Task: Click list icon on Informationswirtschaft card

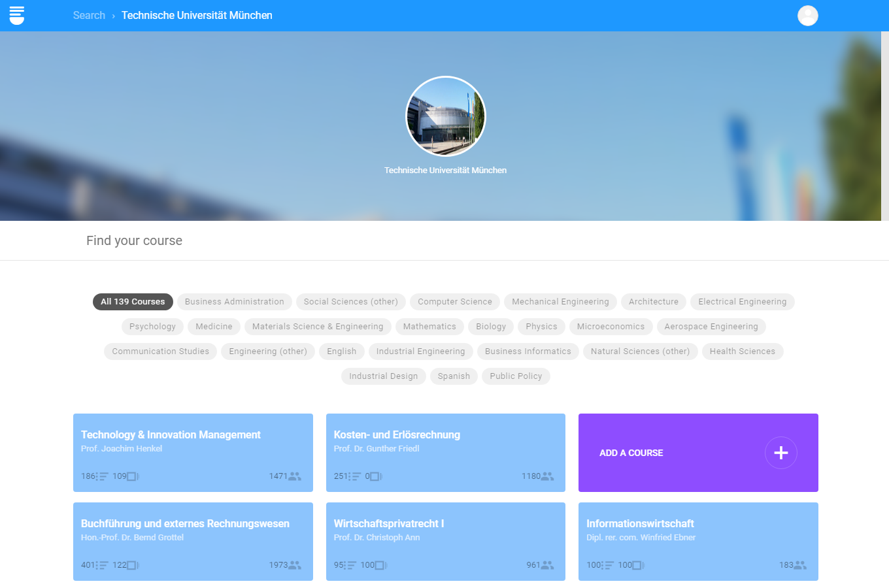Action: coord(608,565)
